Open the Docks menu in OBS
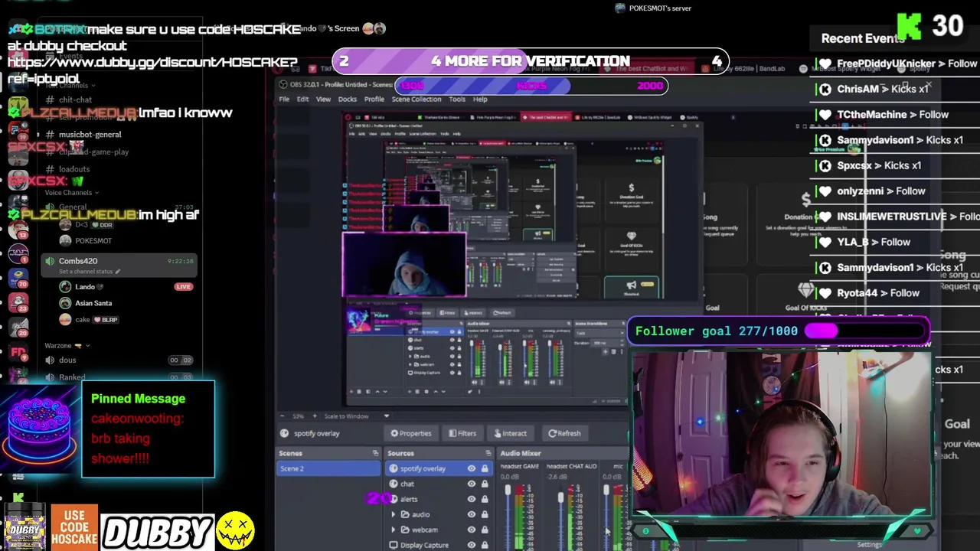The width and height of the screenshot is (980, 551). [x=347, y=99]
